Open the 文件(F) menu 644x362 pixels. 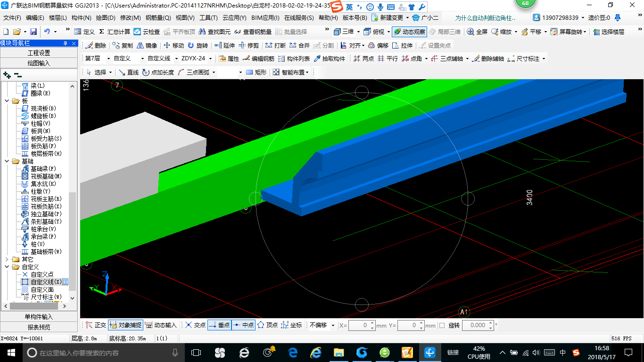(12, 18)
